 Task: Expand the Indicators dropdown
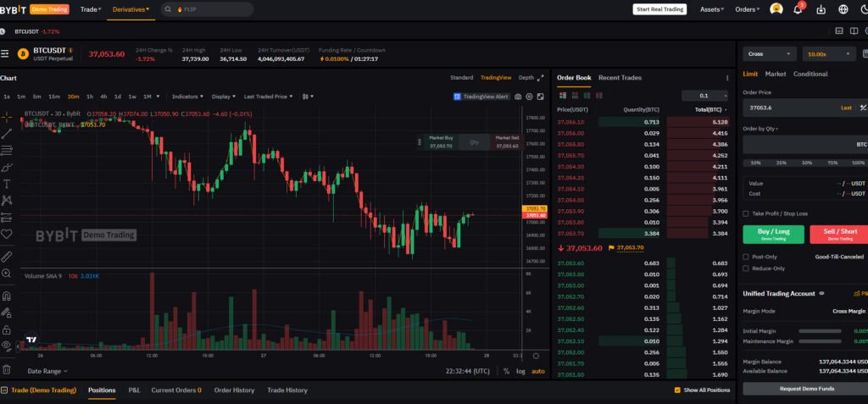tap(187, 97)
